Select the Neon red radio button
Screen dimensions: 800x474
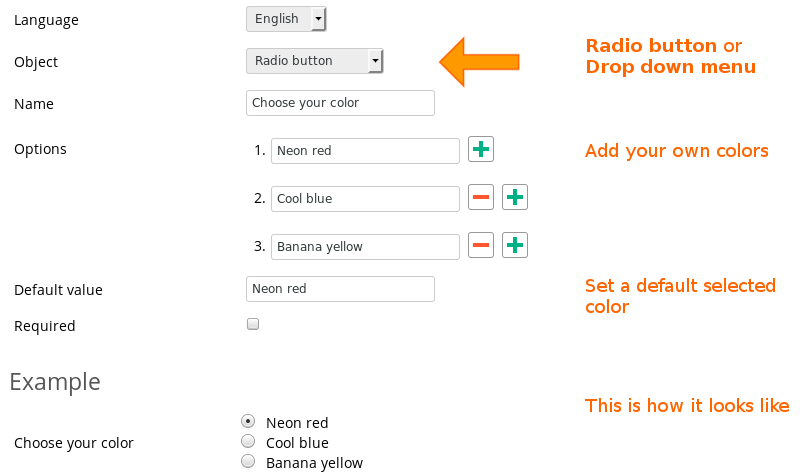point(248,421)
